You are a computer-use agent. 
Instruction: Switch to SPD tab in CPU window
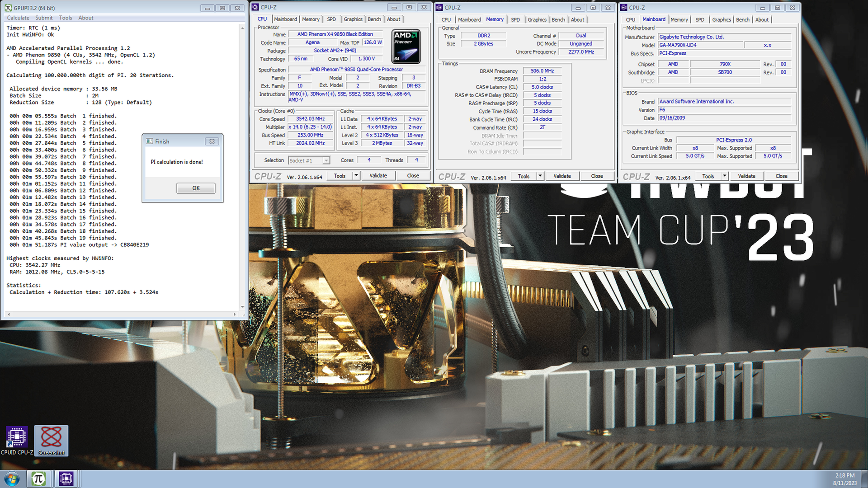pos(331,19)
